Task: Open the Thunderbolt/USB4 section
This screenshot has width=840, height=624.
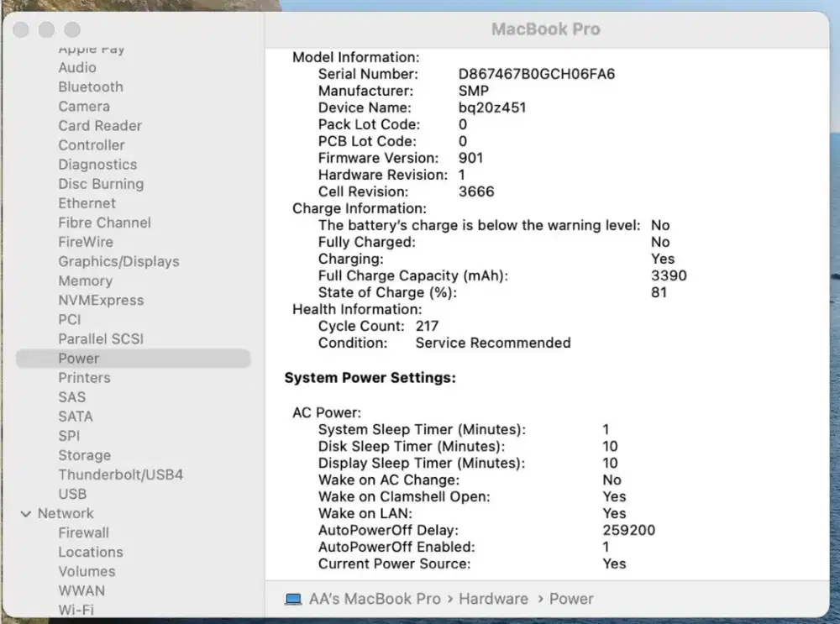Action: click(x=120, y=475)
